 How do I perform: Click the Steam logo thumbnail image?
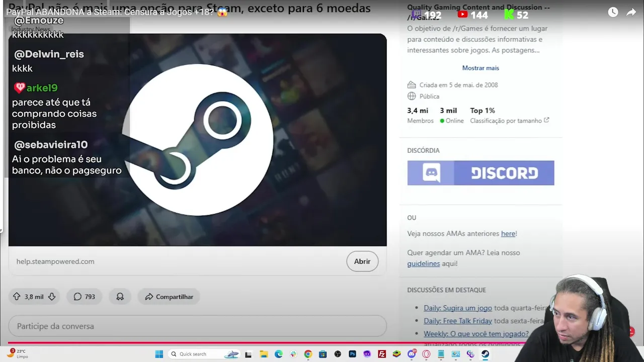198,140
